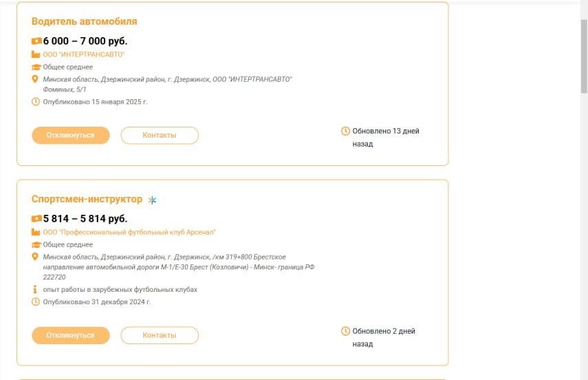Open the Водитель автомобиля job title

(85, 21)
